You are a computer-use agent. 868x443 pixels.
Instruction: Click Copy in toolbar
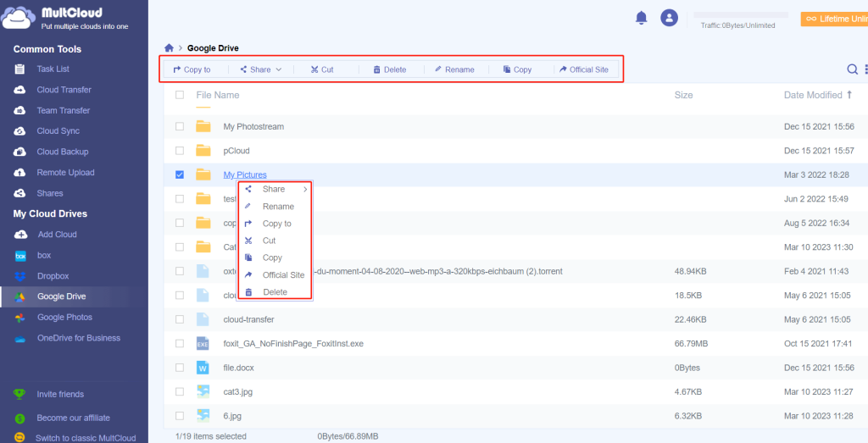coord(517,69)
